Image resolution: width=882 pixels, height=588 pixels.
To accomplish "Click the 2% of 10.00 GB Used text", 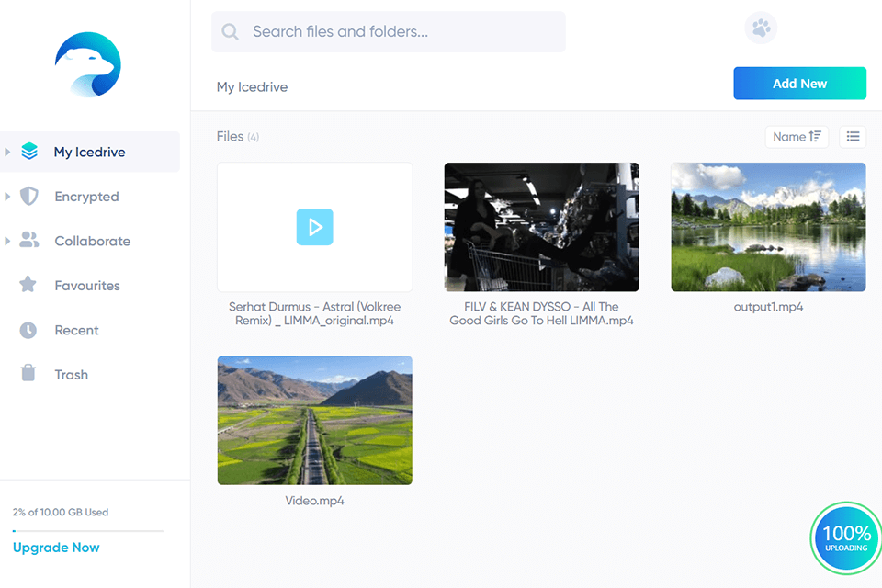I will click(61, 512).
